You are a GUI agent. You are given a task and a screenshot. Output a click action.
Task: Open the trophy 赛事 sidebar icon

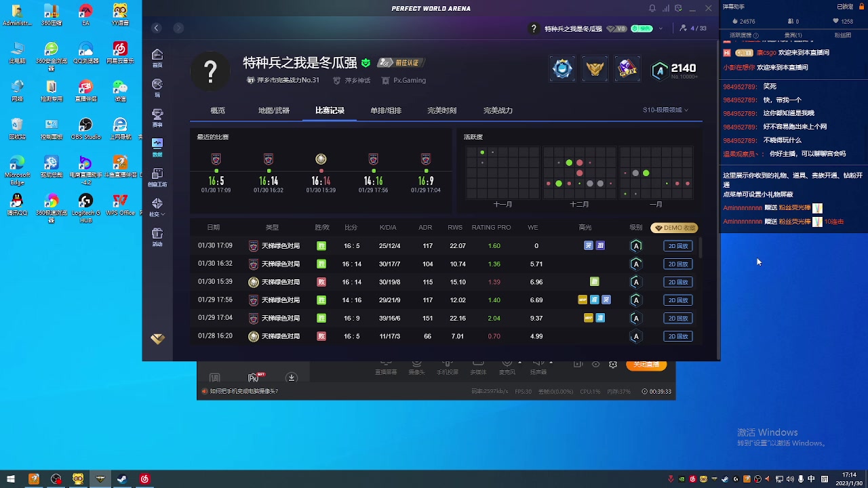[x=157, y=118]
